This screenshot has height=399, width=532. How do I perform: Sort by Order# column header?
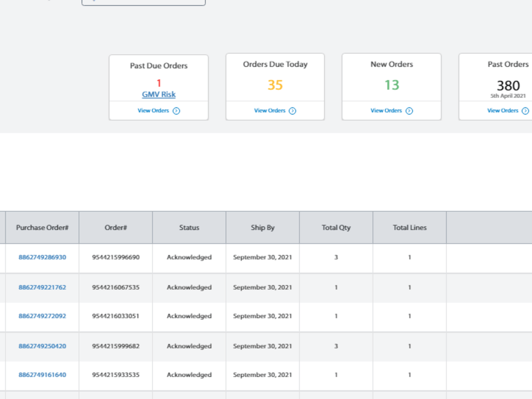coord(115,228)
